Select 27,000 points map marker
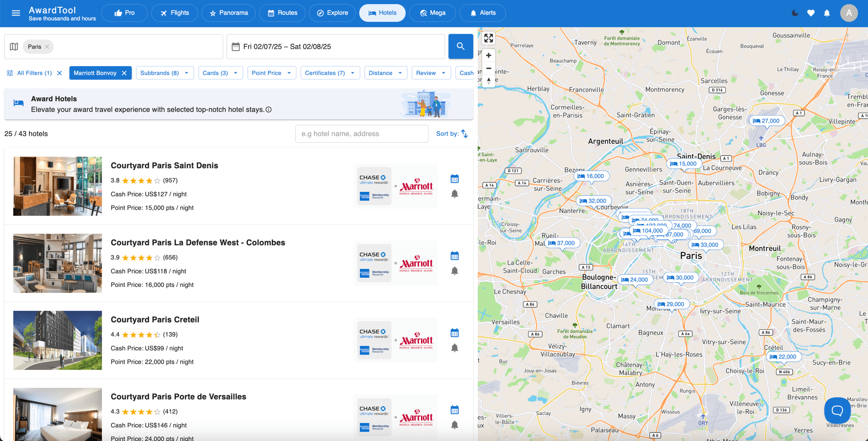Image resolution: width=868 pixels, height=441 pixels. (x=766, y=121)
